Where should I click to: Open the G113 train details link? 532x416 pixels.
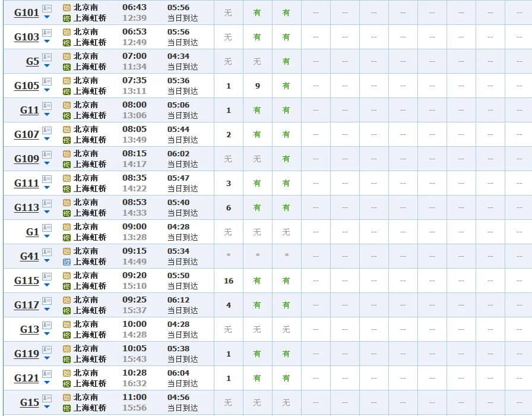tap(27, 207)
